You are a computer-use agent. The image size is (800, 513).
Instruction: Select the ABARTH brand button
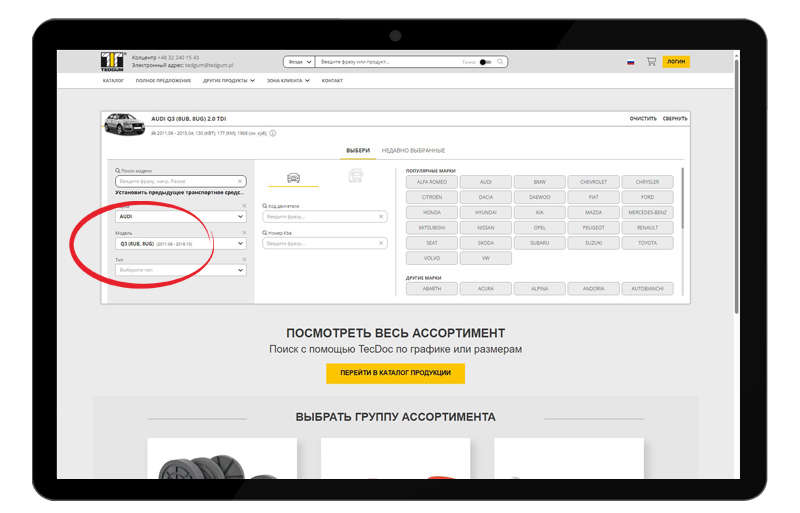coord(432,289)
